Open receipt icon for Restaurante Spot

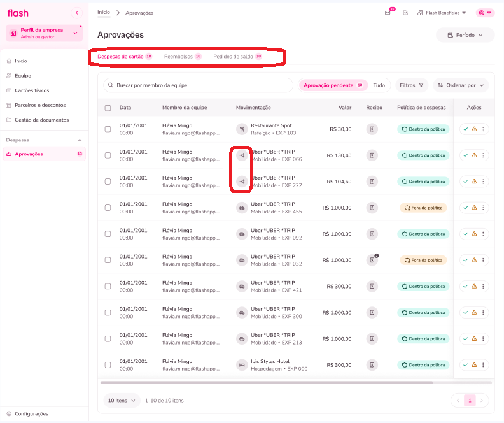click(372, 129)
